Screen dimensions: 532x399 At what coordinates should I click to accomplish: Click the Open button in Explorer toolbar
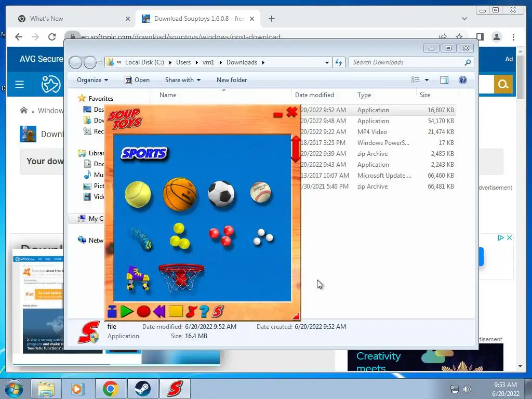point(137,79)
